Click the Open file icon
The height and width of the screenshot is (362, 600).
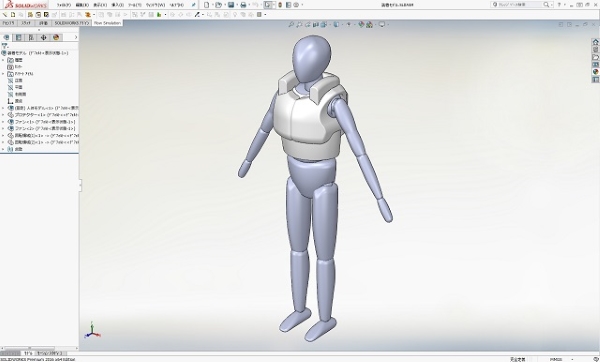click(218, 5)
